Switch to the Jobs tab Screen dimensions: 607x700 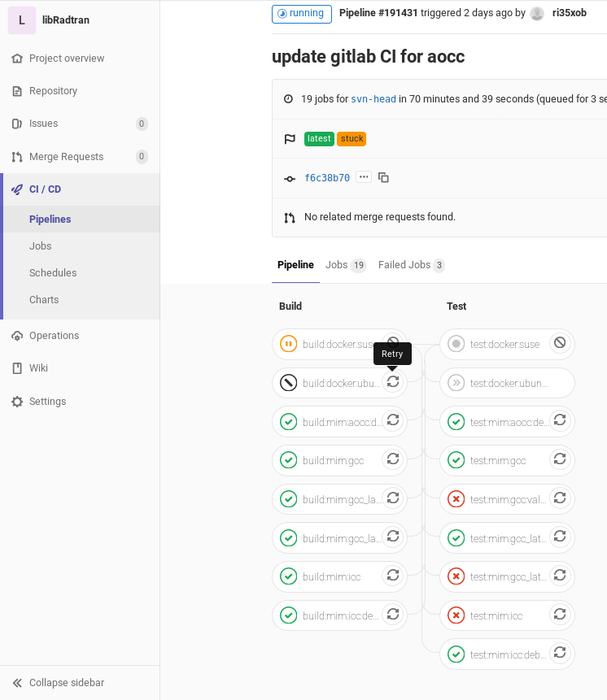345,265
